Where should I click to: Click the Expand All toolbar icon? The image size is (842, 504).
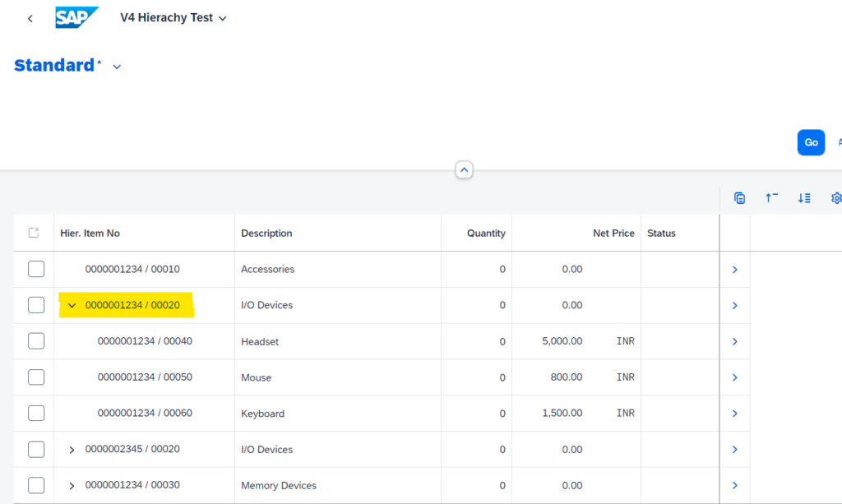pos(804,198)
